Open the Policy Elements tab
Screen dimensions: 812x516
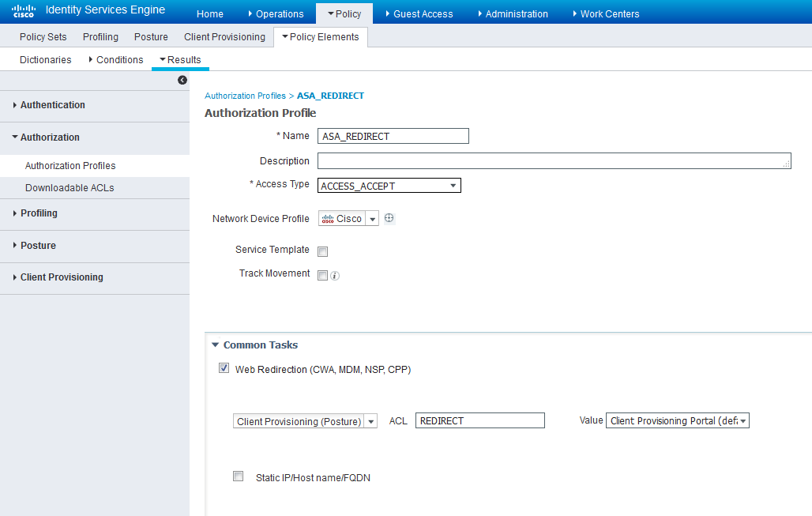tap(321, 37)
